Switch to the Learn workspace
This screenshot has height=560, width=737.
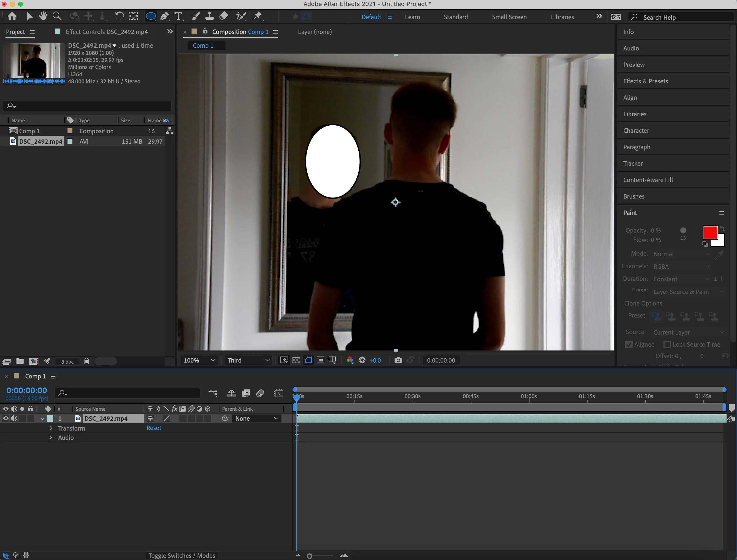[x=412, y=17]
